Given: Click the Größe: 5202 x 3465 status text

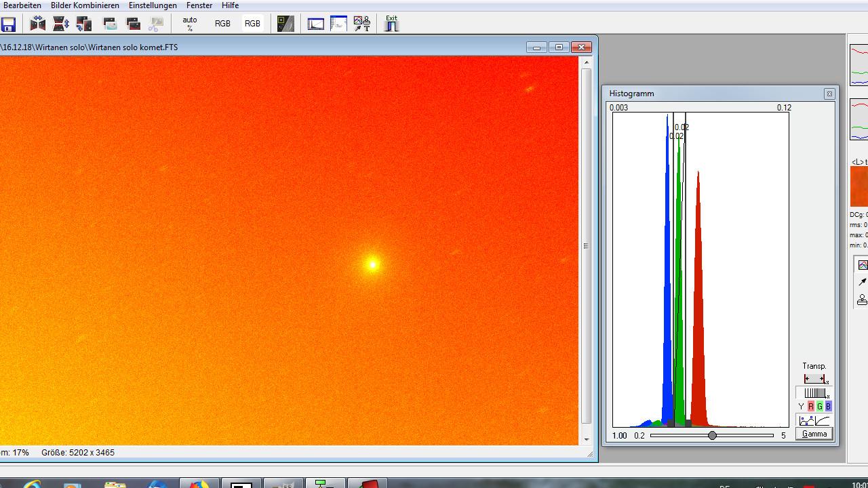Looking at the screenshot, I should click(x=78, y=453).
